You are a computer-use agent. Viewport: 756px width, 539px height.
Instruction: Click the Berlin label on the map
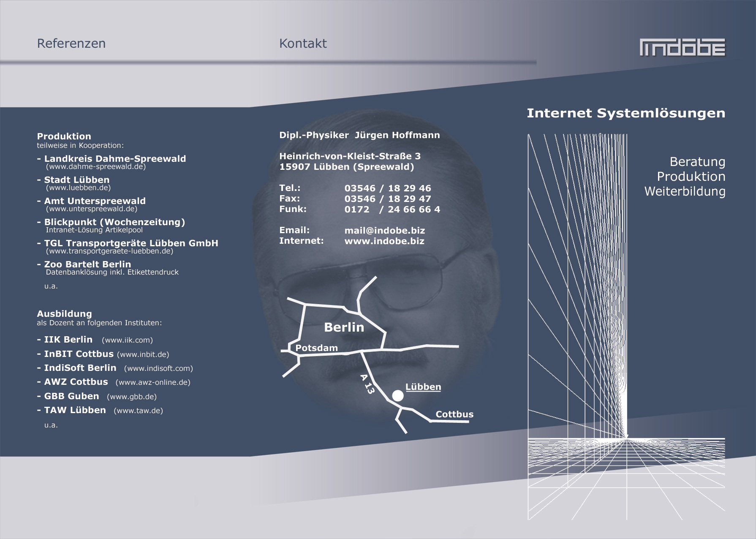click(x=344, y=327)
